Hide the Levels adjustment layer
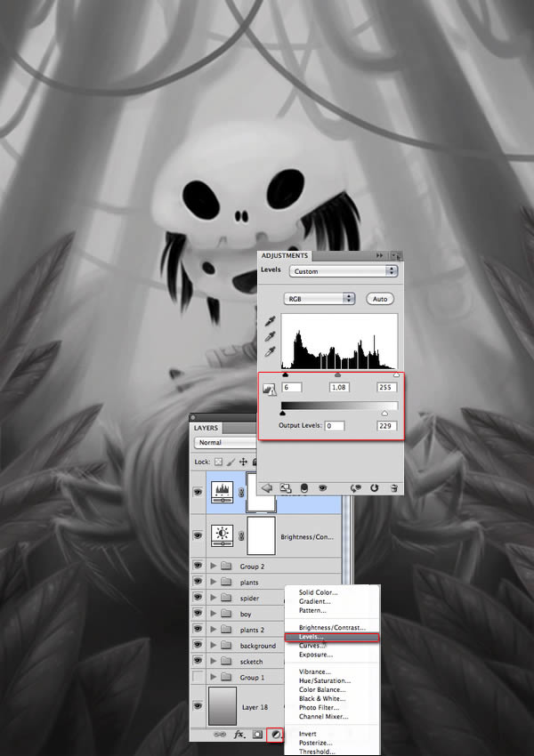 click(198, 492)
